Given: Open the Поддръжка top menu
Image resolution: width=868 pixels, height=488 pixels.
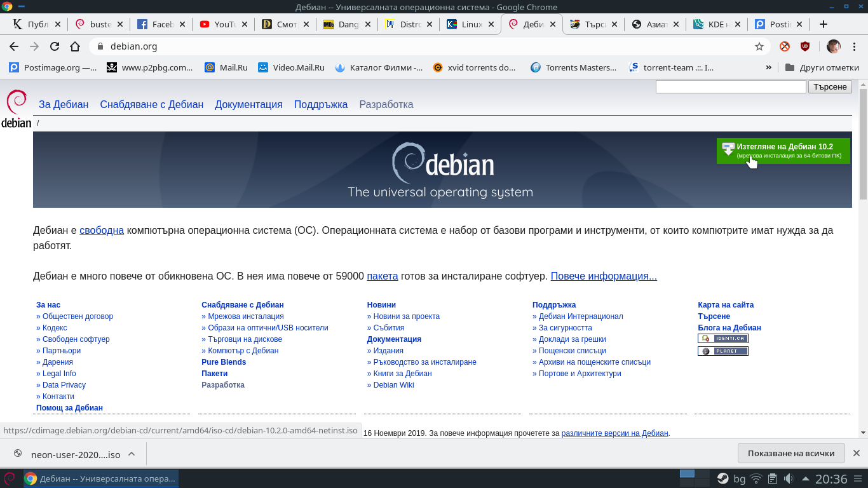Looking at the screenshot, I should click(x=321, y=105).
